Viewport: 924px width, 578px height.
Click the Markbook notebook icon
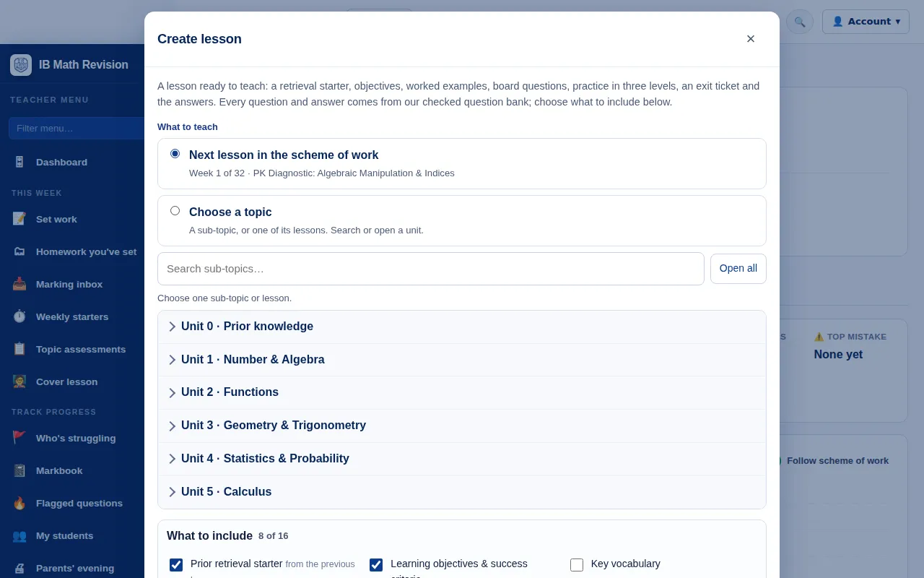pos(19,470)
